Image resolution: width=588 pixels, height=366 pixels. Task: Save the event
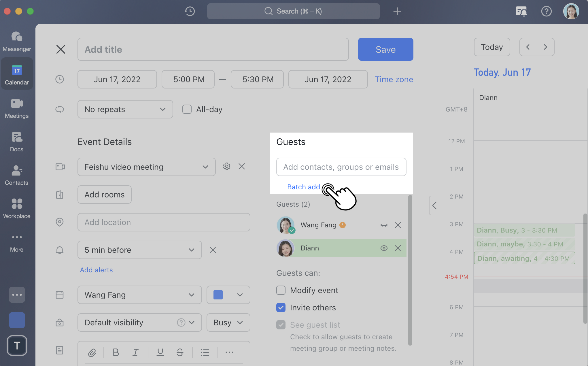pyautogui.click(x=385, y=49)
